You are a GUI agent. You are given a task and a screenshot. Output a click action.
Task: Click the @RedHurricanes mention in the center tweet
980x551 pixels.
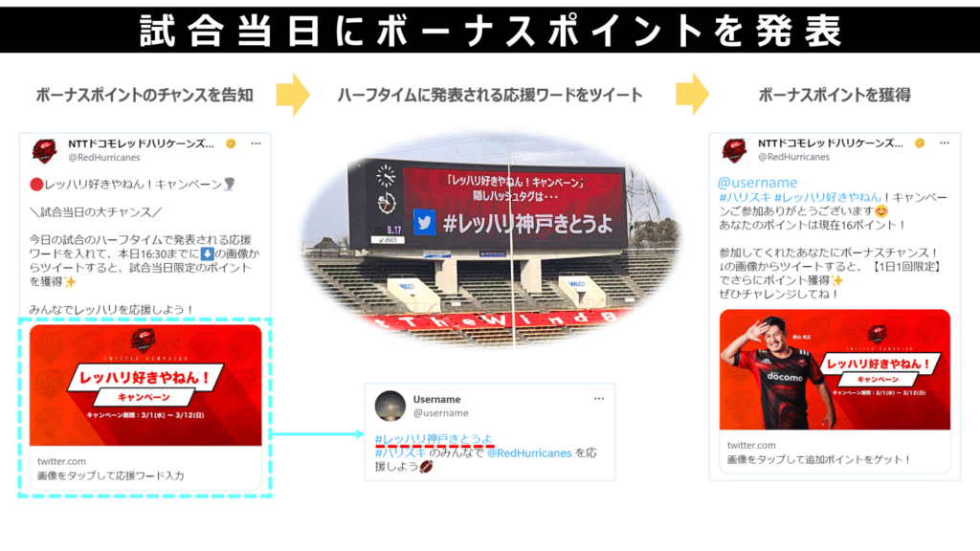[528, 452]
